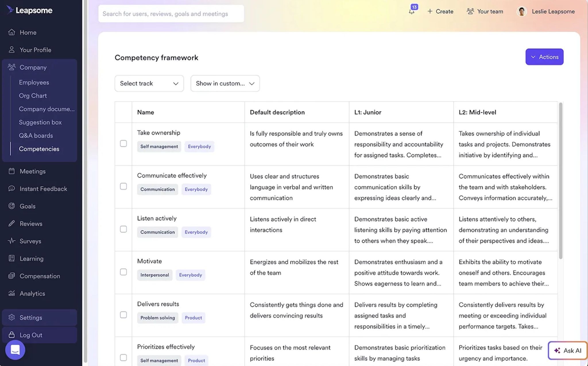Open Company documents menu item
The height and width of the screenshot is (366, 588).
(x=47, y=109)
